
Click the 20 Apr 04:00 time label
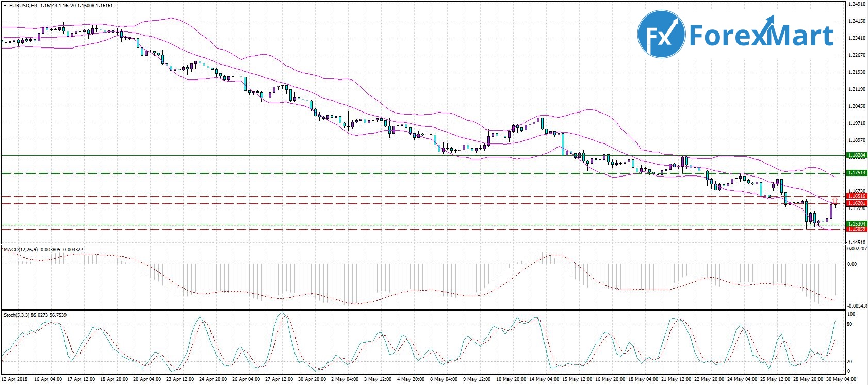click(x=146, y=380)
